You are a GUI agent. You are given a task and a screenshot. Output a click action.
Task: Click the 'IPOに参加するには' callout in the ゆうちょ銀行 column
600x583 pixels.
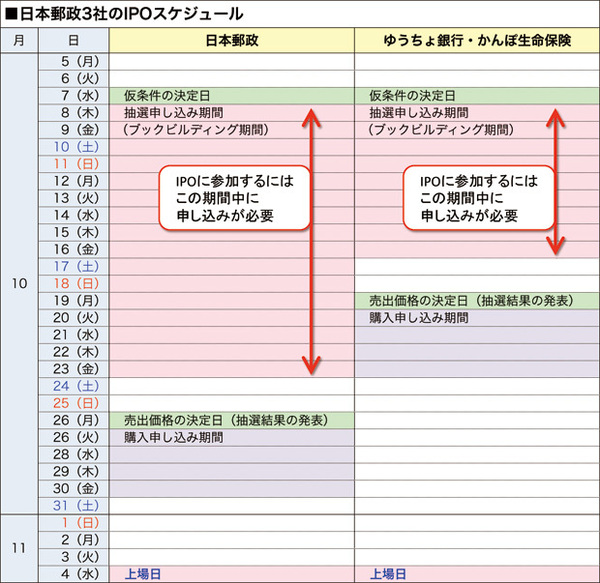click(479, 198)
